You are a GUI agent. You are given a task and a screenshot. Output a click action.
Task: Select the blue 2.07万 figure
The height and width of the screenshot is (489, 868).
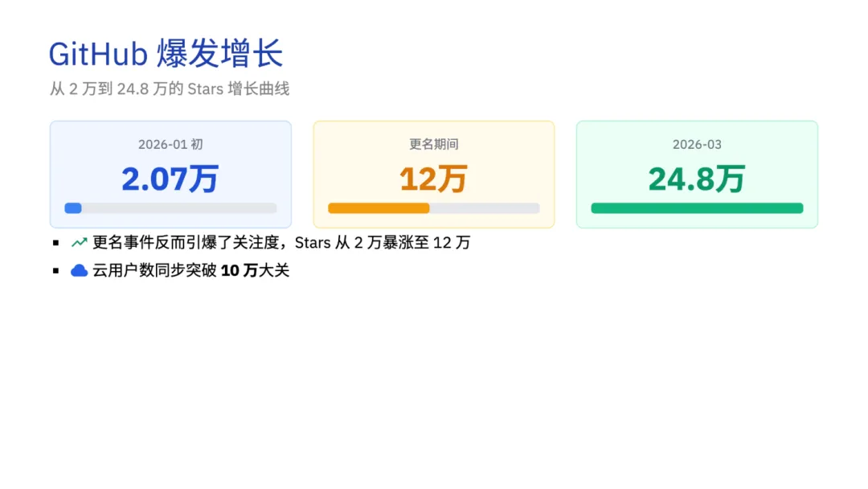[170, 179]
